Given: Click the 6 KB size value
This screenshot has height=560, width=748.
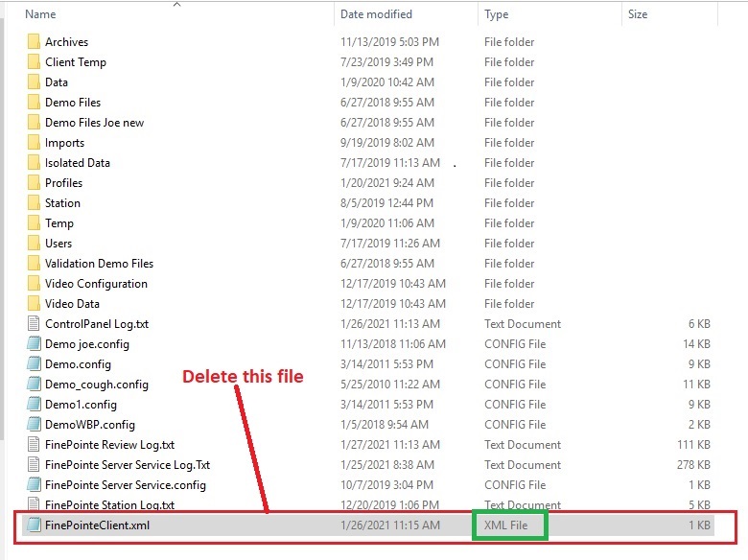Looking at the screenshot, I should (x=699, y=324).
